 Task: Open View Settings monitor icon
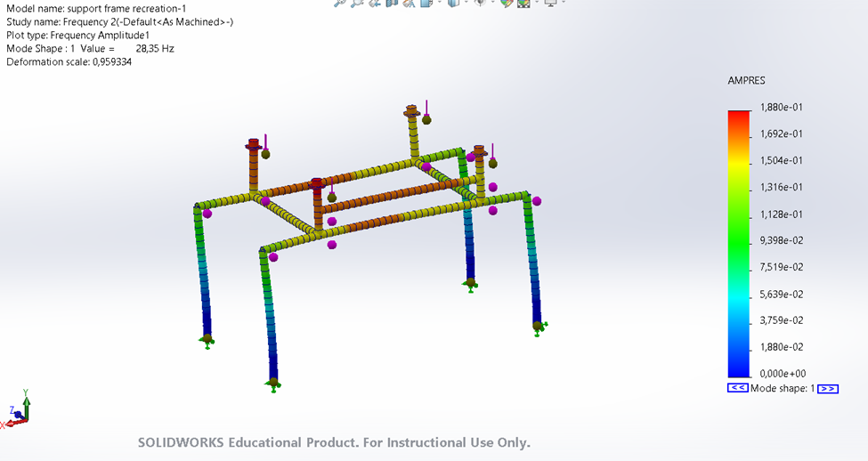pyautogui.click(x=551, y=3)
